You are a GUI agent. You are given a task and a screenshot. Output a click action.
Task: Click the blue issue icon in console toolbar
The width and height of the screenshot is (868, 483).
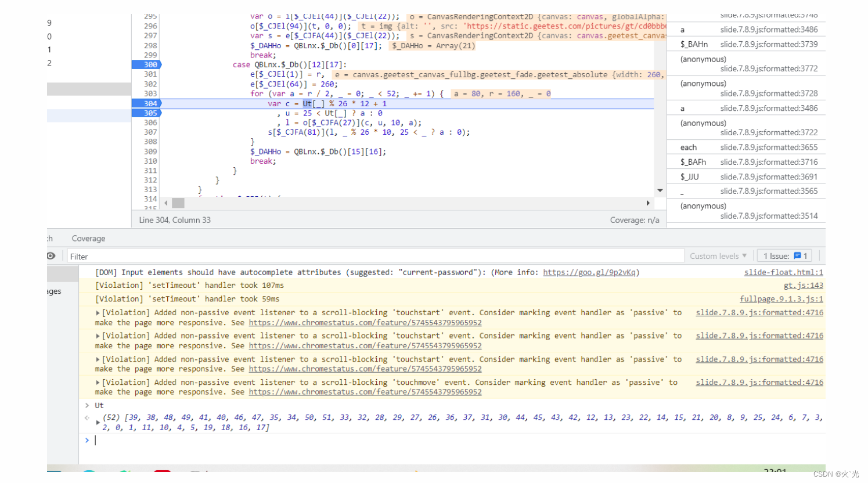pyautogui.click(x=798, y=256)
